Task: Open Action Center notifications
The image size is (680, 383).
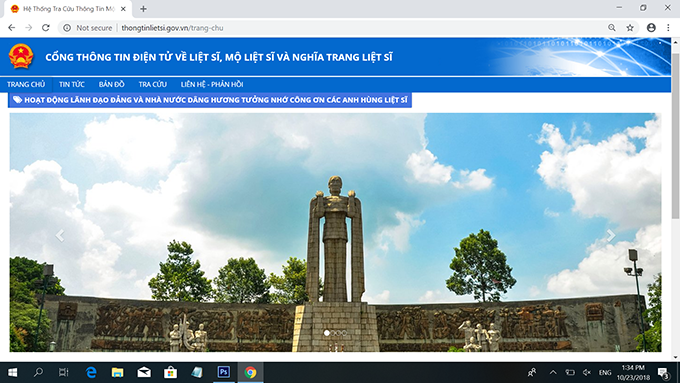Action: coord(664,372)
